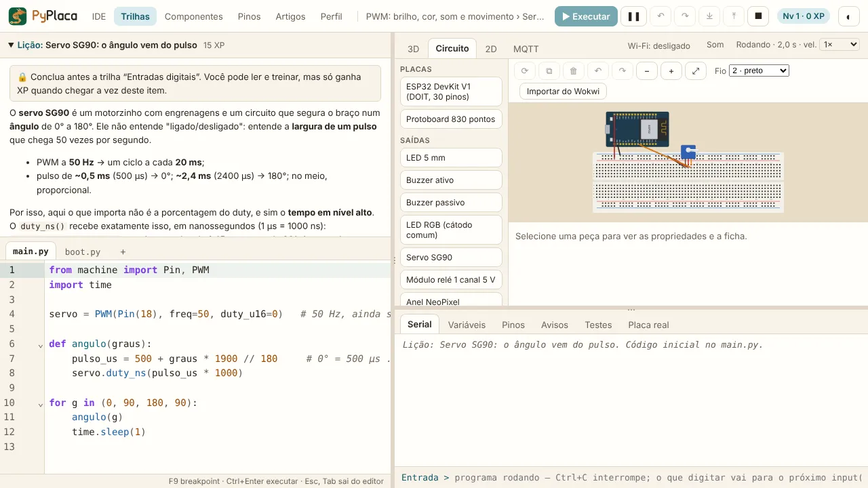Click the download arrow icon in the top bar
Image resolution: width=868 pixels, height=488 pixels.
click(709, 16)
